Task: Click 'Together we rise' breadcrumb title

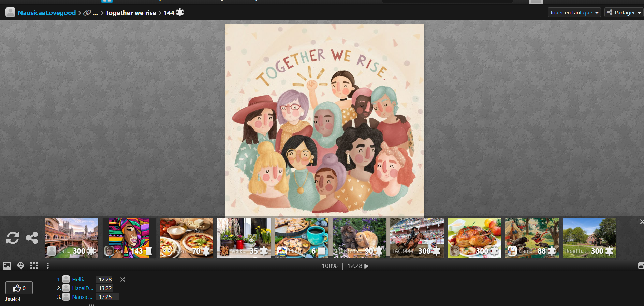Action: (131, 13)
